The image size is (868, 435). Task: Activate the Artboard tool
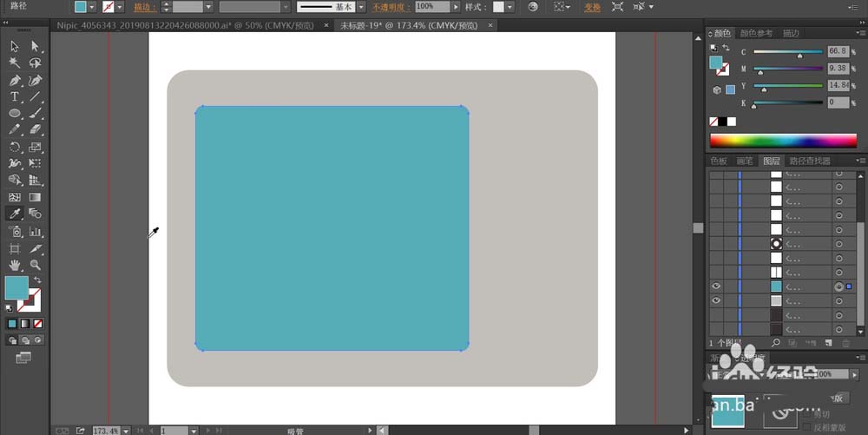[x=15, y=249]
